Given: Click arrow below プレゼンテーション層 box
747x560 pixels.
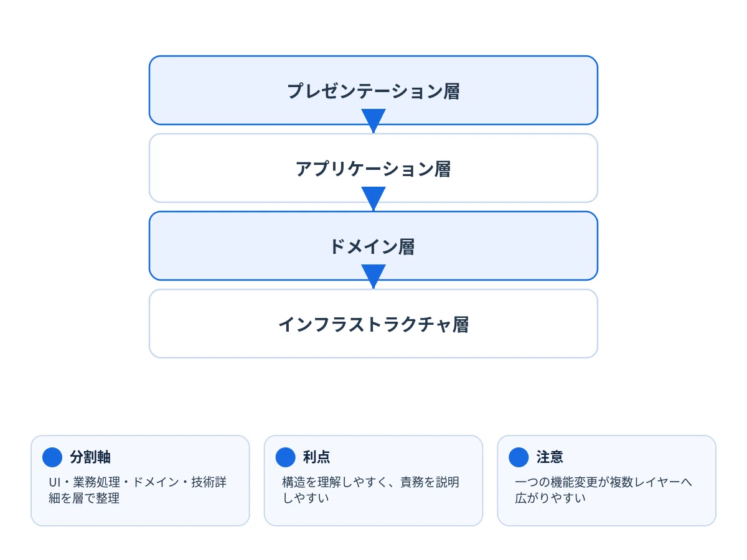Looking at the screenshot, I should point(374,121).
